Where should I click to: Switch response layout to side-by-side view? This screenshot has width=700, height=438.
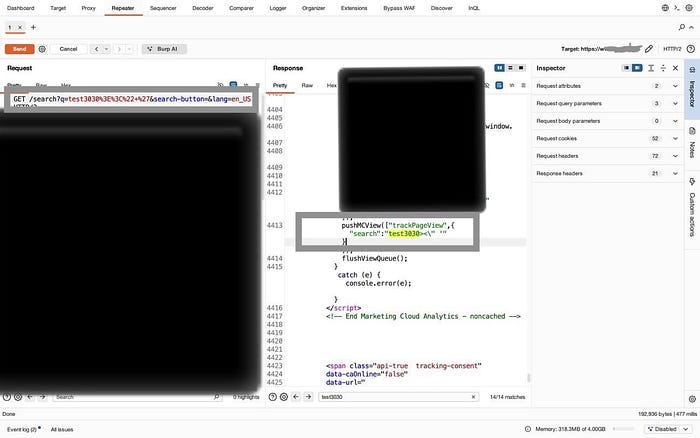pyautogui.click(x=499, y=68)
